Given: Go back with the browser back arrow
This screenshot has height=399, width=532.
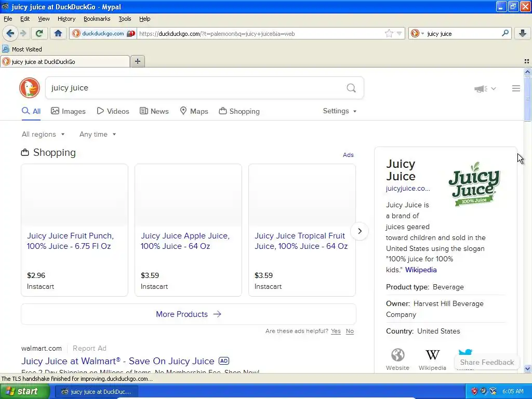Looking at the screenshot, I should [10, 33].
